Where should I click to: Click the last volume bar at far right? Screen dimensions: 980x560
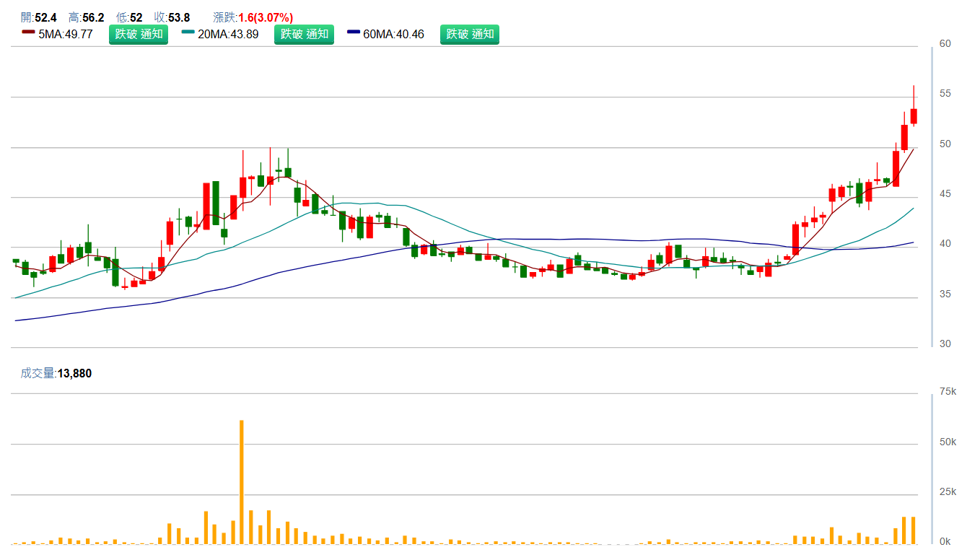914,530
